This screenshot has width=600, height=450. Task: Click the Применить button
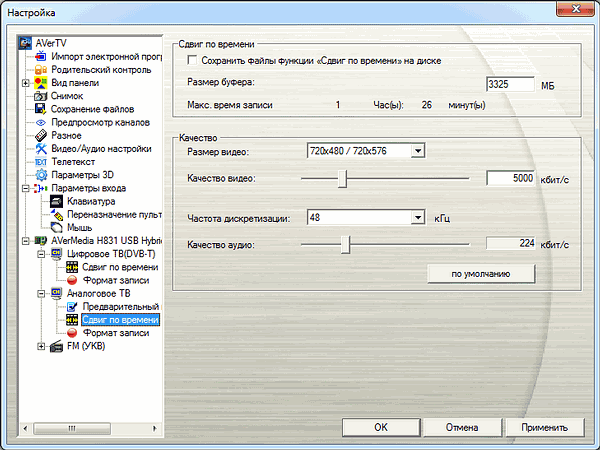click(x=545, y=427)
